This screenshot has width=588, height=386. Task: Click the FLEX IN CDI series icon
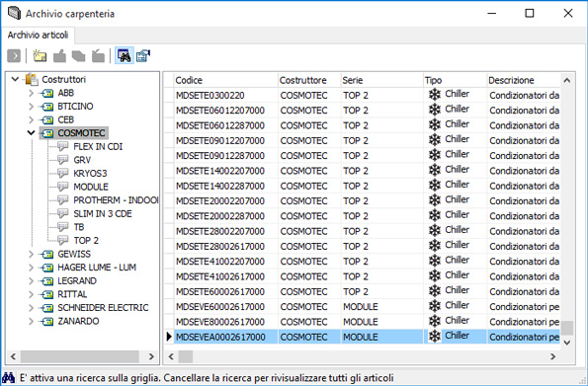pyautogui.click(x=62, y=146)
